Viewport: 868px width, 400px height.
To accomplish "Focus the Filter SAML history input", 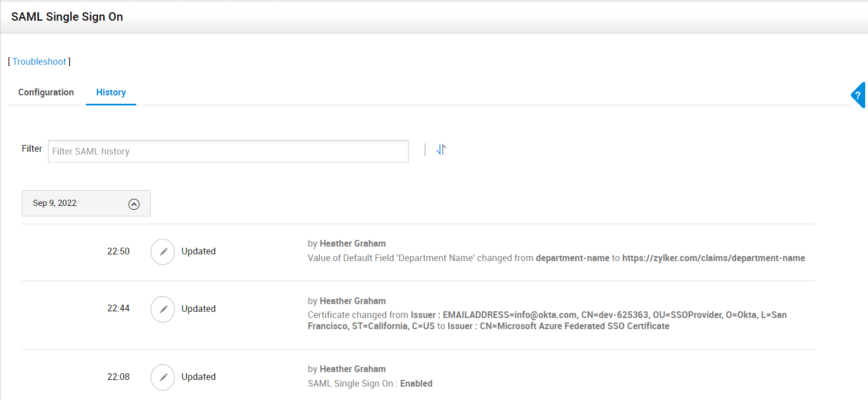I will 228,151.
